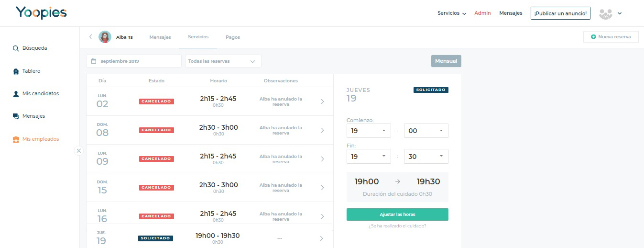644x248 pixels.
Task: Click Solicitado badge in Jueves 19 detail panel
Action: pos(431,90)
